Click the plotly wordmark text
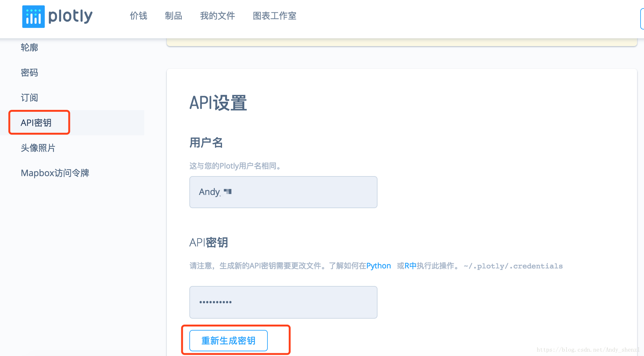Screen dimensions: 644x356 [70, 16]
